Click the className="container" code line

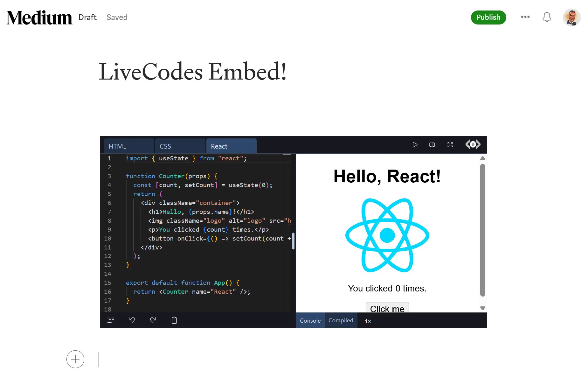tap(190, 203)
